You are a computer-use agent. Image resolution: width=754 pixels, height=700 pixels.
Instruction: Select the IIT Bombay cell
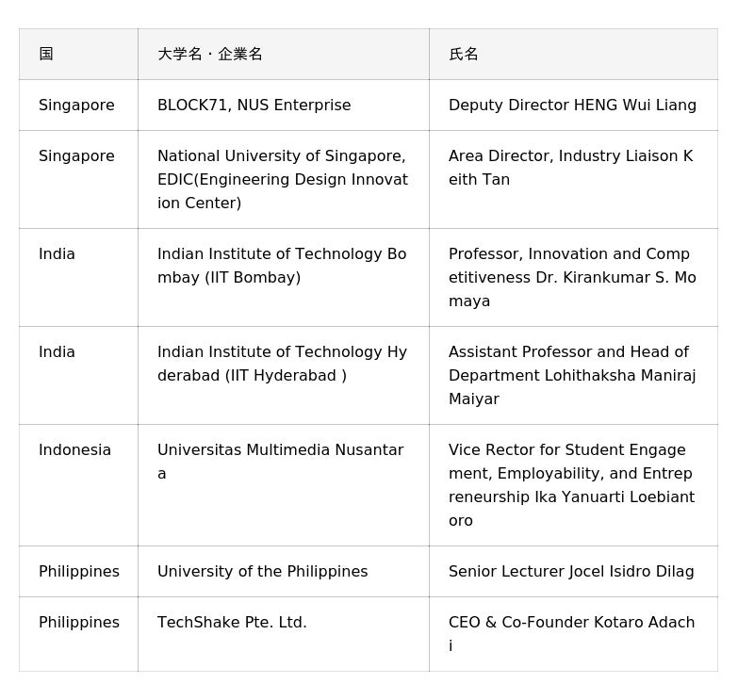(282, 266)
